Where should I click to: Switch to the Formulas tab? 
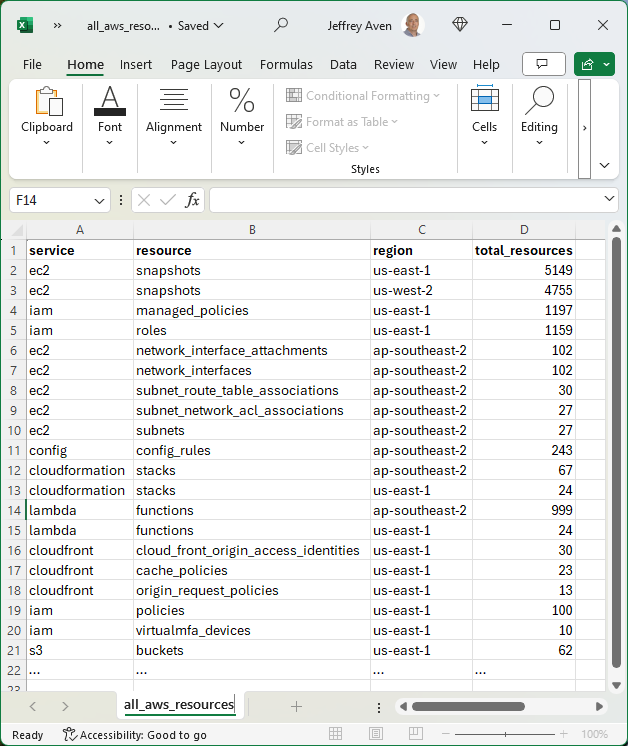(286, 64)
